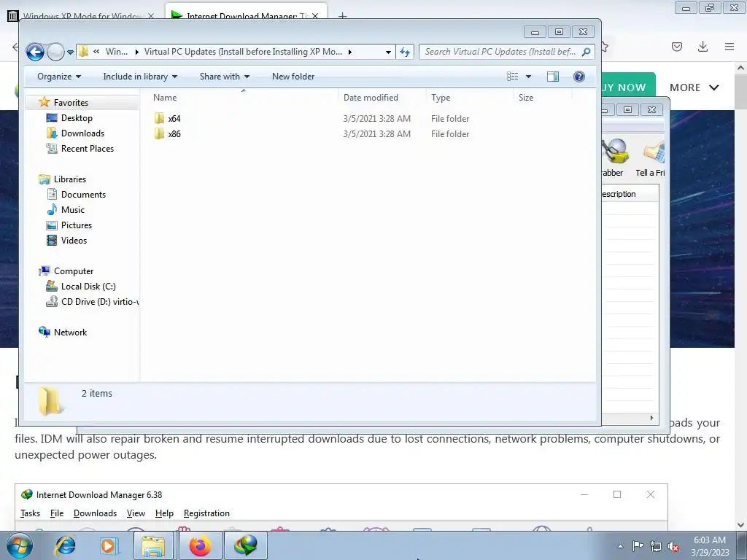Show hidden tray icons arrow
Image resolution: width=747 pixels, height=560 pixels.
(620, 546)
